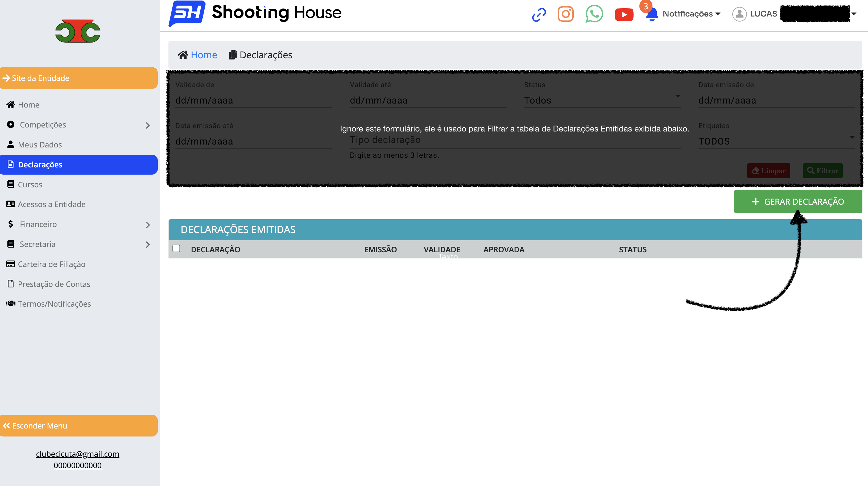Viewport: 868px width, 486px height.
Task: Click the 00000000000 phone link
Action: tap(77, 465)
